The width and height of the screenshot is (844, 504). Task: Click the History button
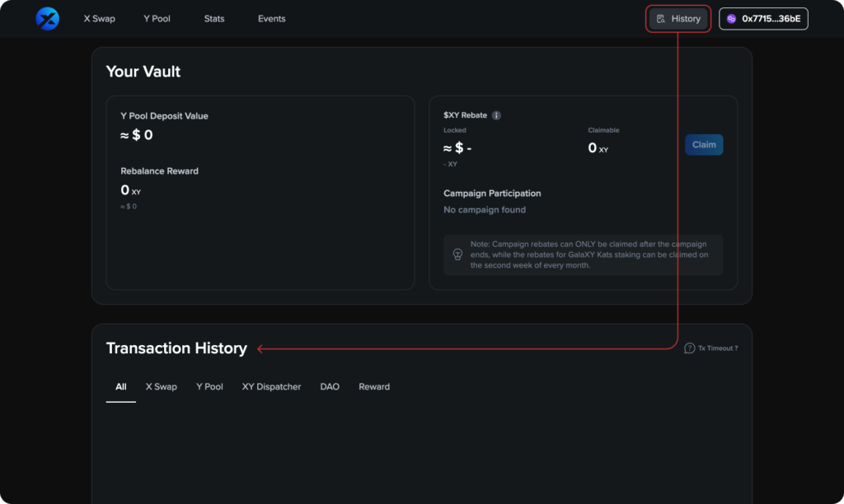tap(678, 19)
